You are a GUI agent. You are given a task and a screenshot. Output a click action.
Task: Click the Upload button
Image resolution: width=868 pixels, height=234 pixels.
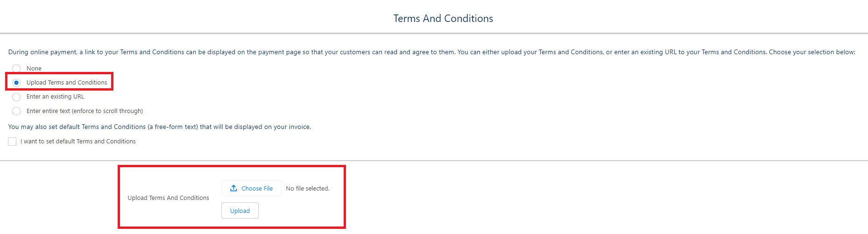pos(240,211)
